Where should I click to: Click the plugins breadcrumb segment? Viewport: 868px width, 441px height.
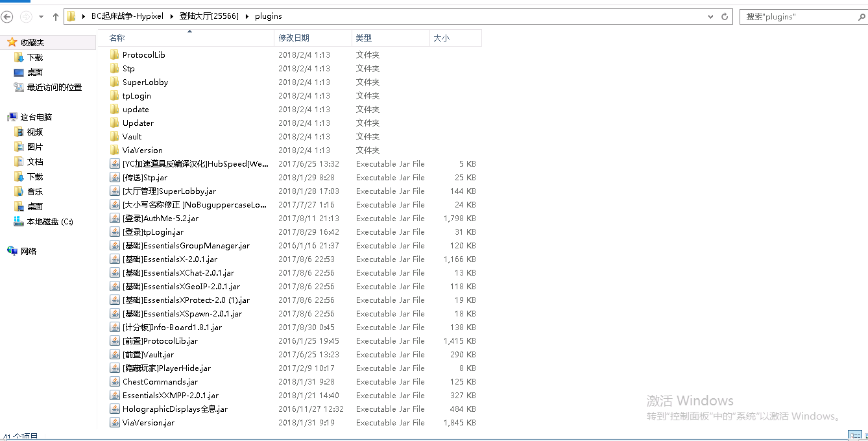pyautogui.click(x=268, y=16)
